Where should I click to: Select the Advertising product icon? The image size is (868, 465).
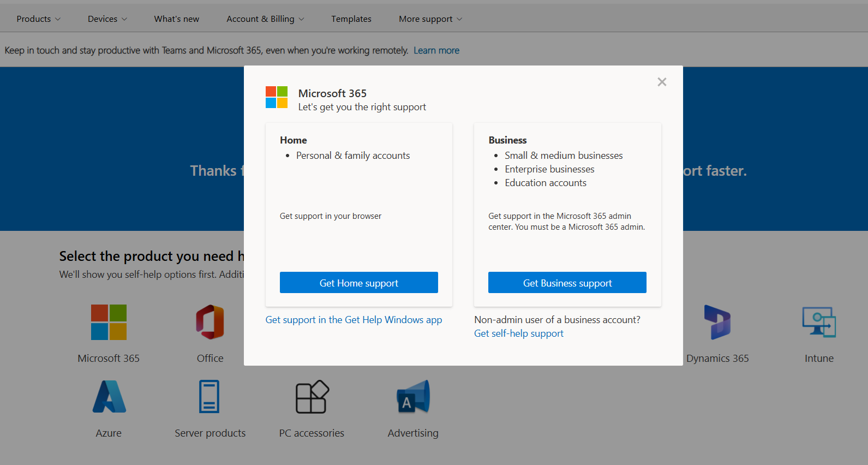tap(414, 397)
